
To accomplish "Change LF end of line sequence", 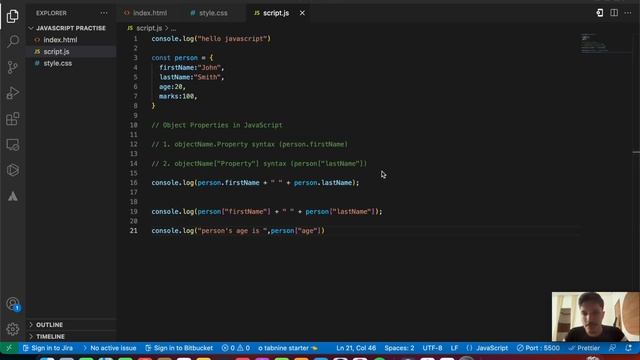I will pyautogui.click(x=454, y=348).
